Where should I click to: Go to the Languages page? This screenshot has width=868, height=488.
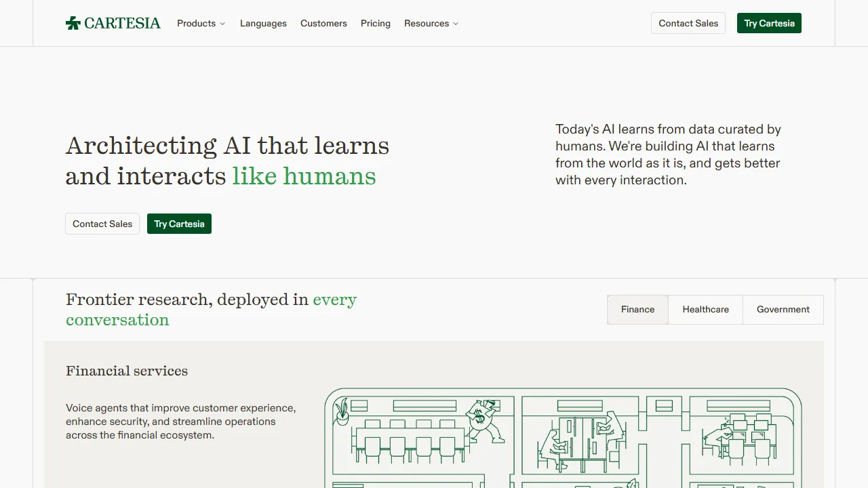click(x=263, y=23)
